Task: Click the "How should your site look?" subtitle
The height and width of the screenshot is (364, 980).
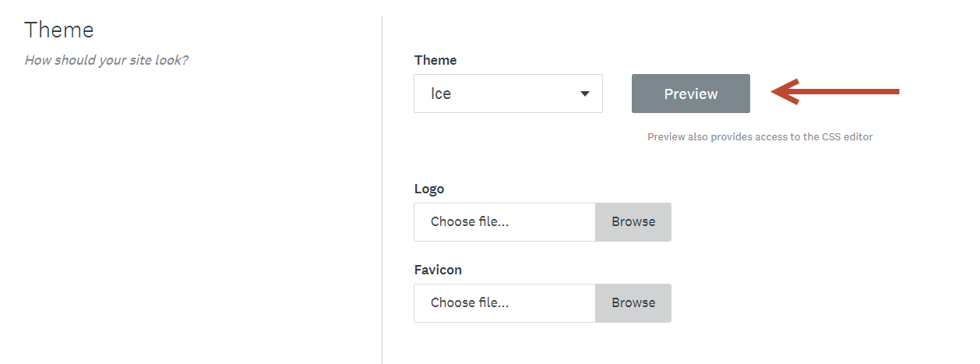Action: [106, 60]
